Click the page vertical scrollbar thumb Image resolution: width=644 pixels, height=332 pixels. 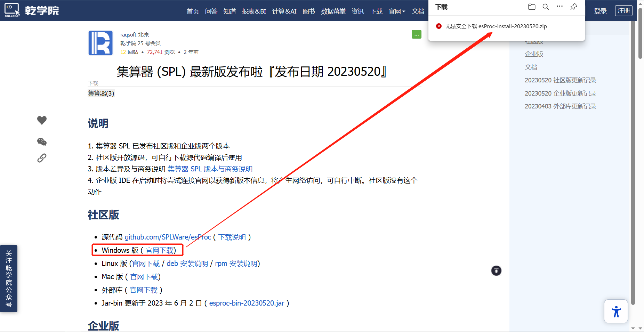coord(640,33)
